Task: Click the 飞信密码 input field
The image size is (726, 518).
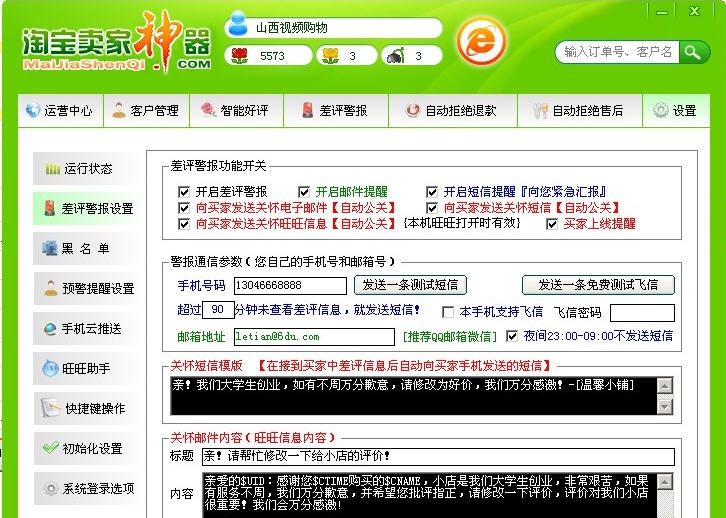Action: point(642,312)
